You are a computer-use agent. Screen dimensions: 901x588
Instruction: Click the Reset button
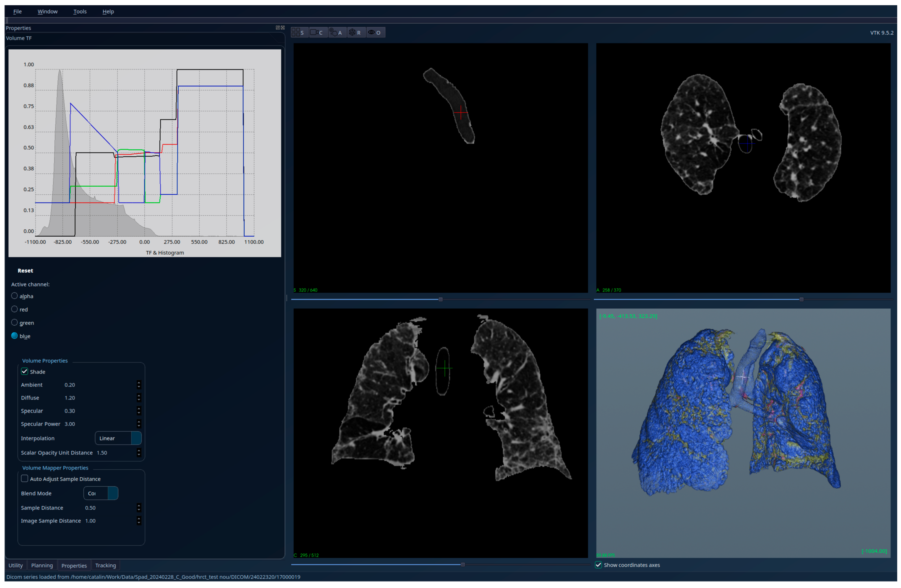(25, 270)
